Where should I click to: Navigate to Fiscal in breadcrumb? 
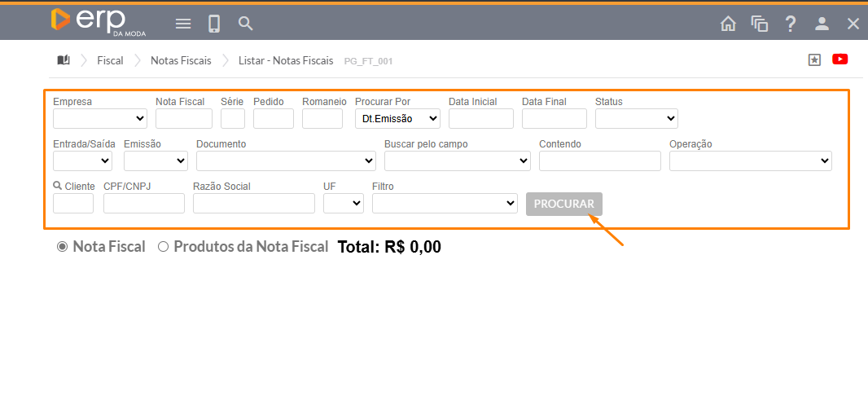(x=110, y=60)
